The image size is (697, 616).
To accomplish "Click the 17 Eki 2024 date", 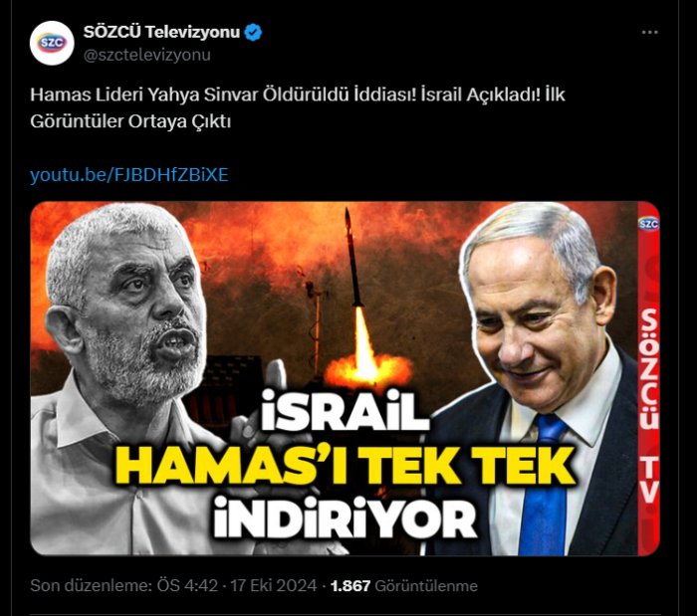I will pyautogui.click(x=274, y=585).
